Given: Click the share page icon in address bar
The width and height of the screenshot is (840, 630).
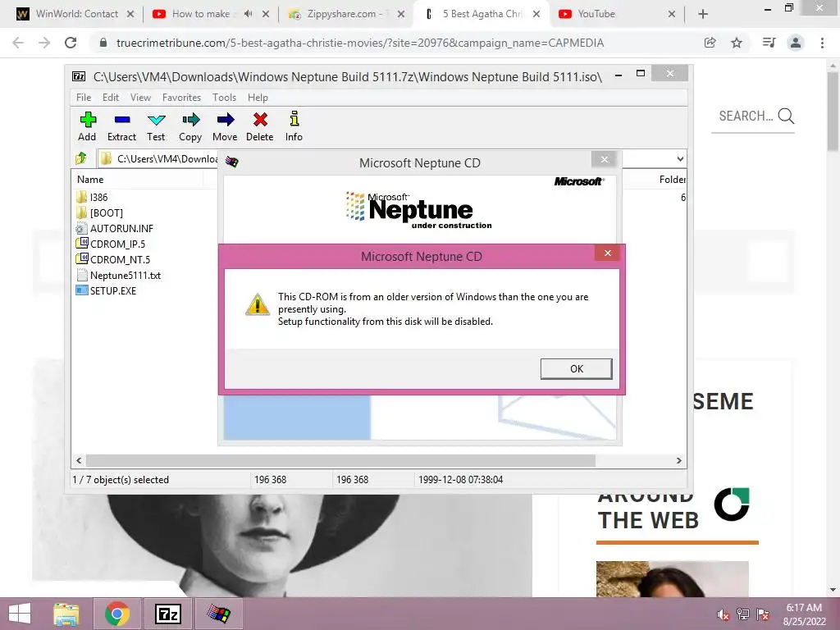Looking at the screenshot, I should coord(710,43).
